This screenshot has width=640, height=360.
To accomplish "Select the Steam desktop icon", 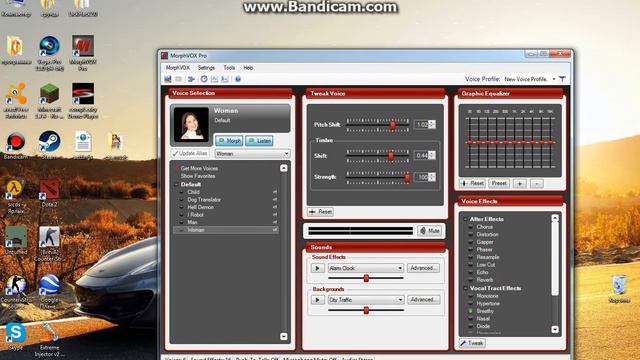I will (49, 145).
